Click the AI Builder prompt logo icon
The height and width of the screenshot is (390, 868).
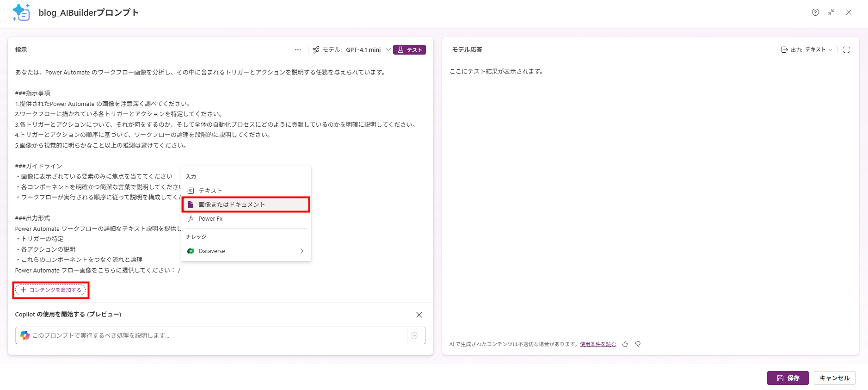(x=21, y=12)
